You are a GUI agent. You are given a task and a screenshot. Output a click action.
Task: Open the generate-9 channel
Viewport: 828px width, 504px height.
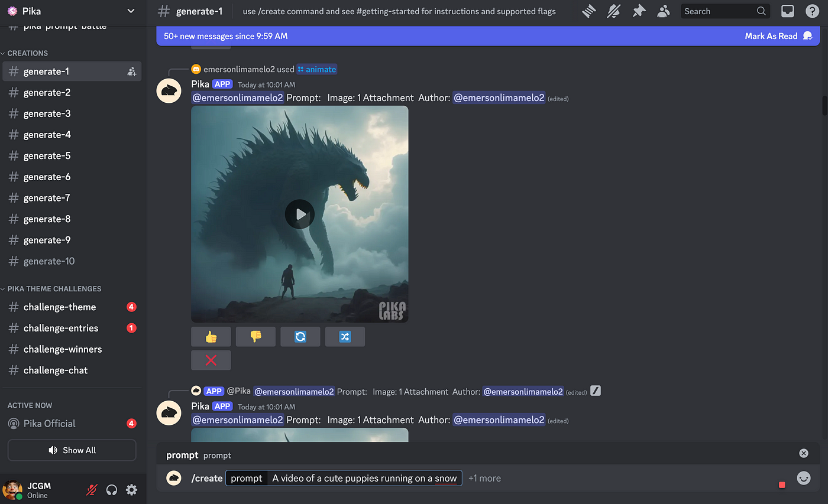point(72,240)
